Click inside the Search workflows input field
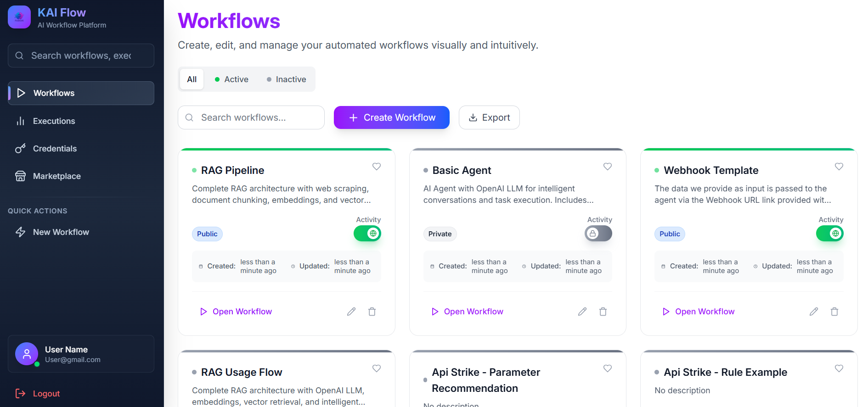 [x=251, y=117]
